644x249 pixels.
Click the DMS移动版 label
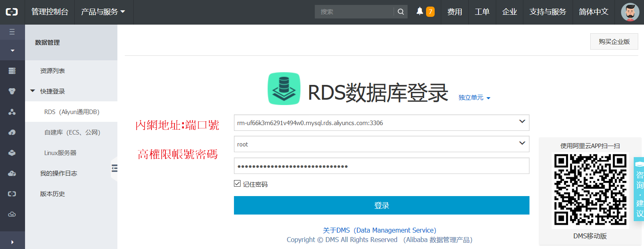[x=590, y=236]
